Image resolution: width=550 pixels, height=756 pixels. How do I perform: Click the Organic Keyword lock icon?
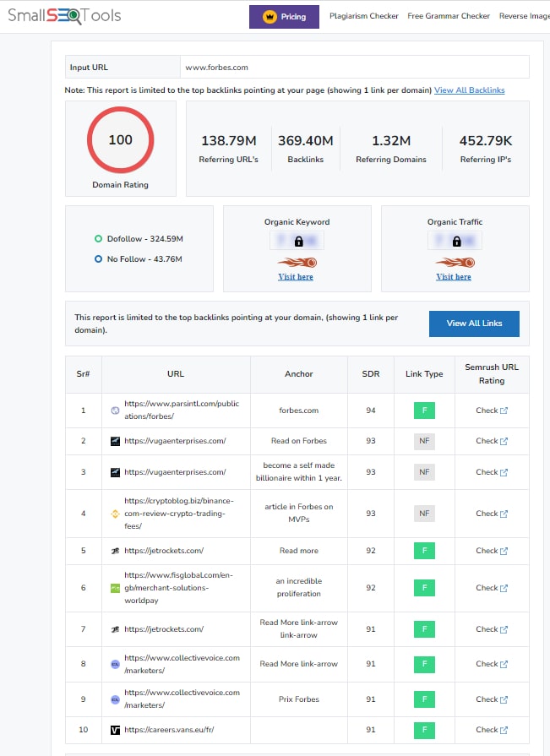(x=298, y=241)
